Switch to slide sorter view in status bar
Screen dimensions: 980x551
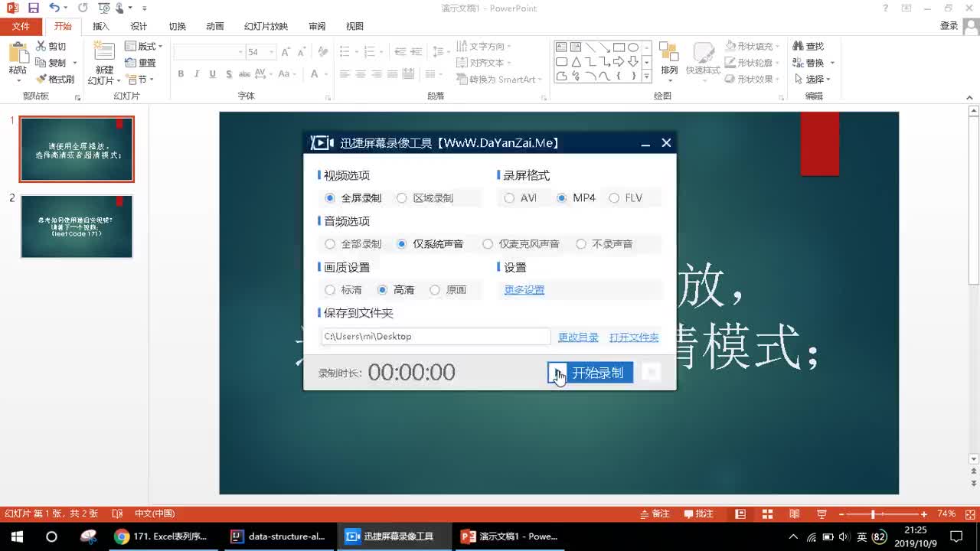(767, 514)
